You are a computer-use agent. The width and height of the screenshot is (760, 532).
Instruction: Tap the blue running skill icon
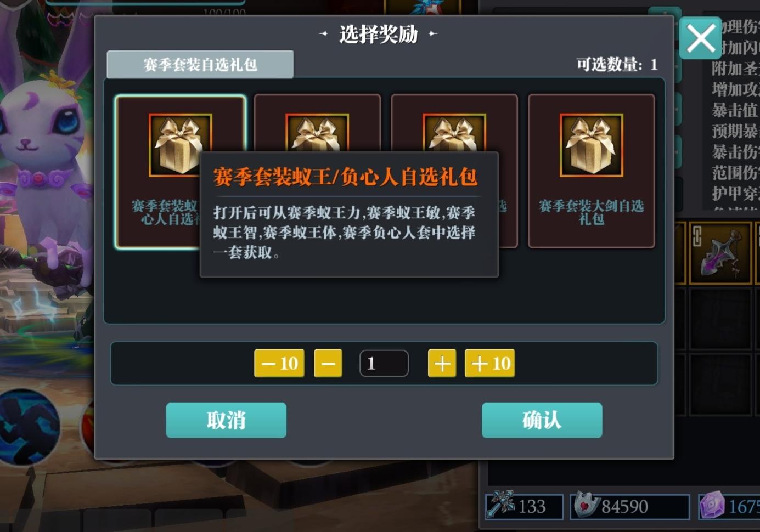27,427
